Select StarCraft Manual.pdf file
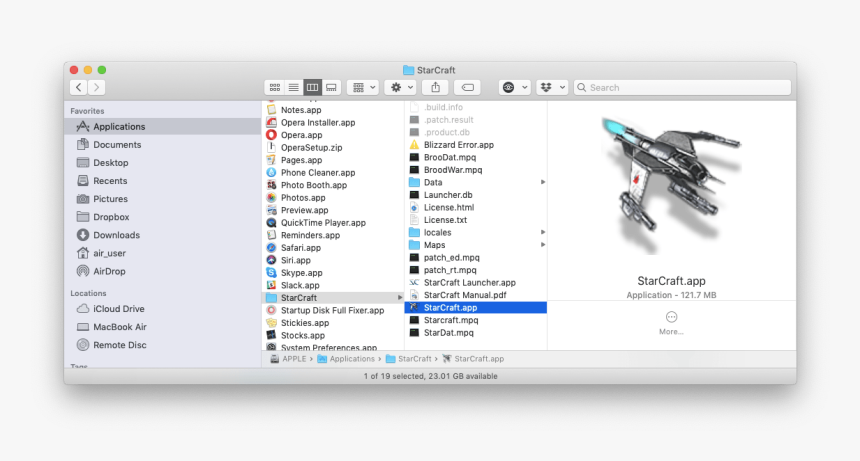The image size is (860, 461). tap(476, 295)
